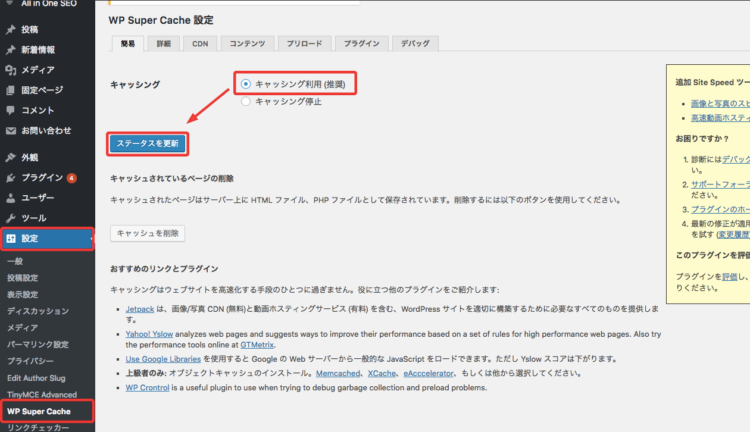The height and width of the screenshot is (432, 750).
Task: Select キャッシング停止 radio button
Action: click(246, 101)
